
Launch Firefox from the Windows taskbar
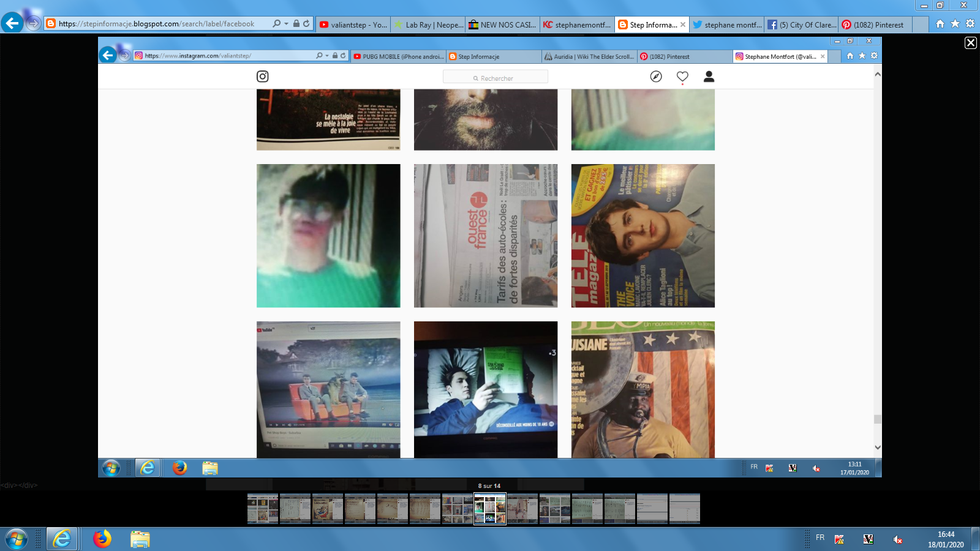pyautogui.click(x=102, y=539)
